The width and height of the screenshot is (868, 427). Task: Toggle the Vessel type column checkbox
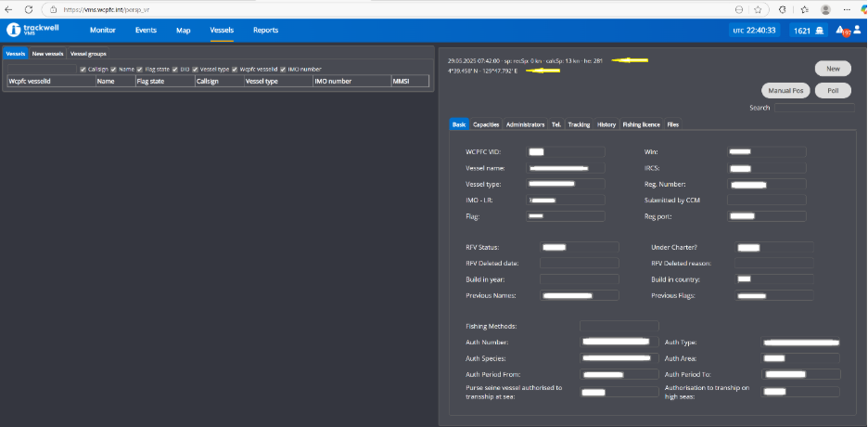[196, 70]
